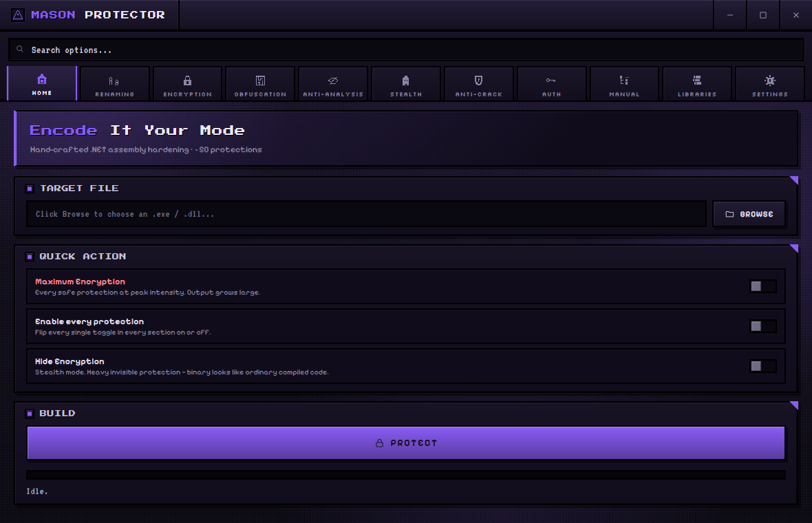812x523 pixels.
Task: Open the Encryption tab
Action: 187,83
